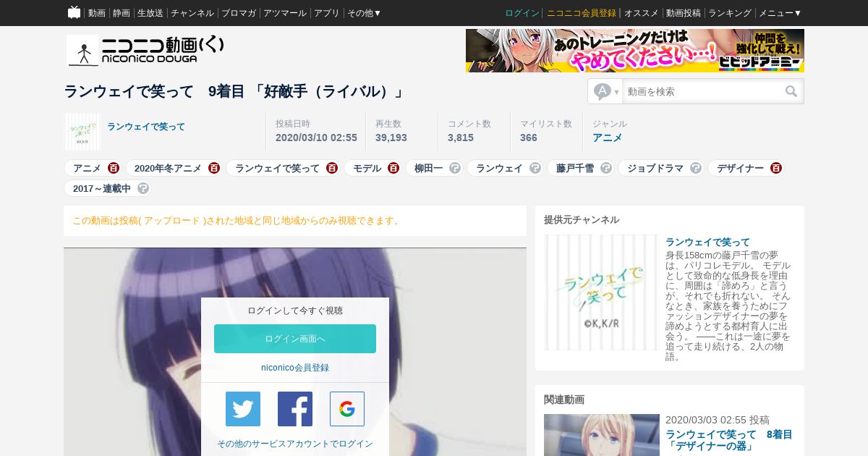
Task: Click the ジョブドラマ tag
Action: tap(655, 168)
